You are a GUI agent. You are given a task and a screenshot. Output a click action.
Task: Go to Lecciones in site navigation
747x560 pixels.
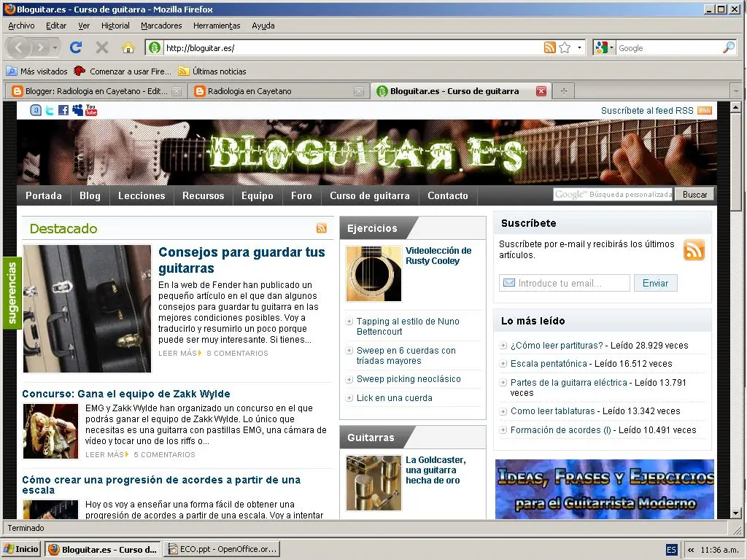point(142,195)
